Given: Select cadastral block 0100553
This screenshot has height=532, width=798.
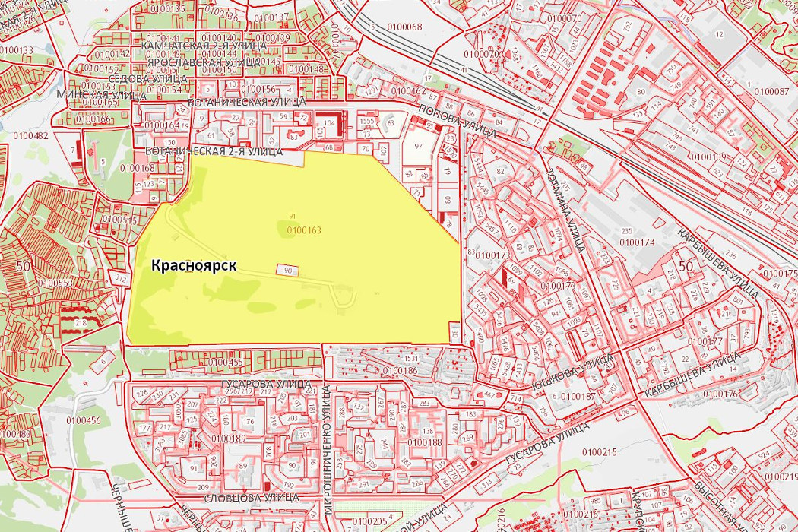Looking at the screenshot, I should point(55,283).
